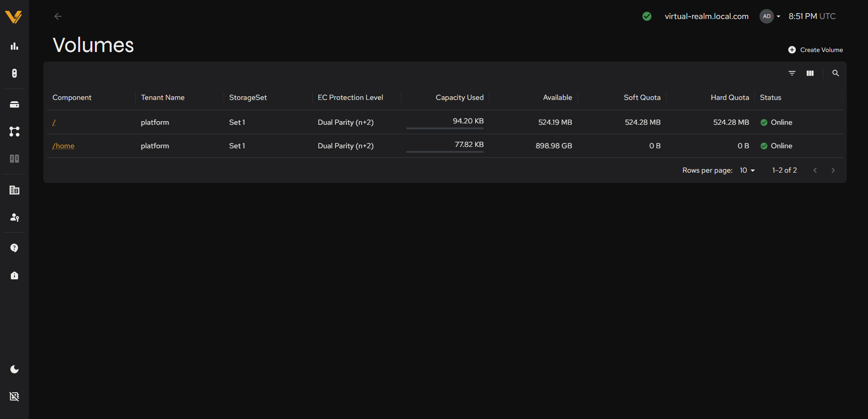Open the network nodes sidebar icon
868x419 pixels.
14,132
